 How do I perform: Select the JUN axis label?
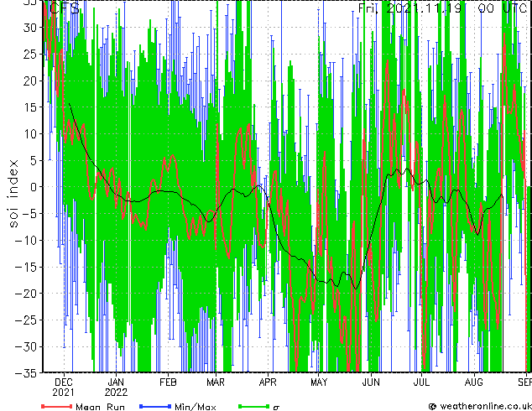click(371, 382)
